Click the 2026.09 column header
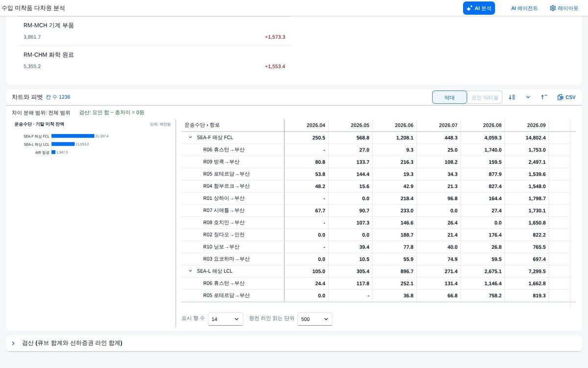 point(527,125)
